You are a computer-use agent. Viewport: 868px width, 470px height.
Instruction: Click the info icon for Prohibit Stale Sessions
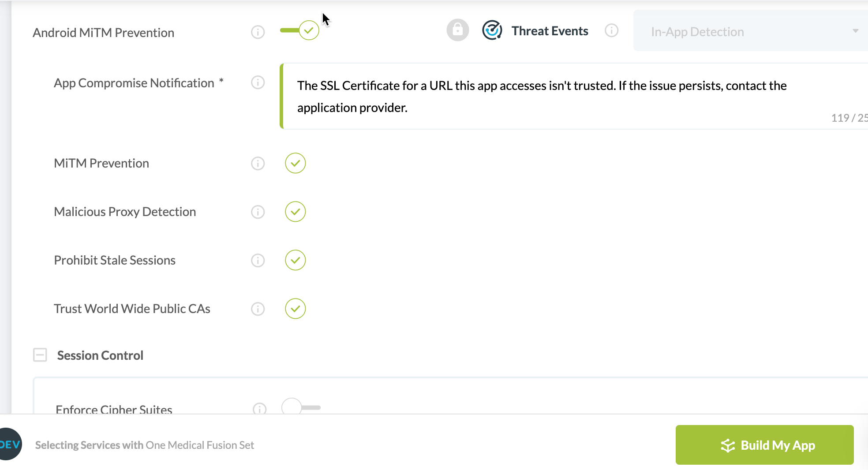pyautogui.click(x=258, y=260)
